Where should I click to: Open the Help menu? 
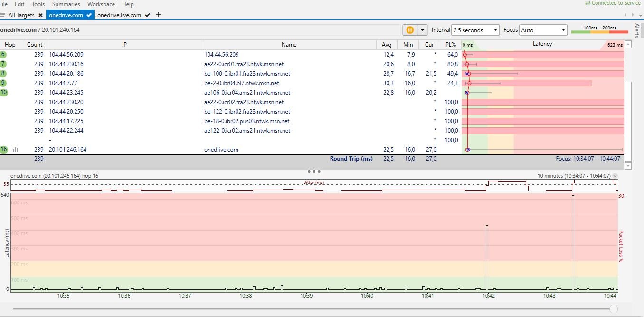128,4
